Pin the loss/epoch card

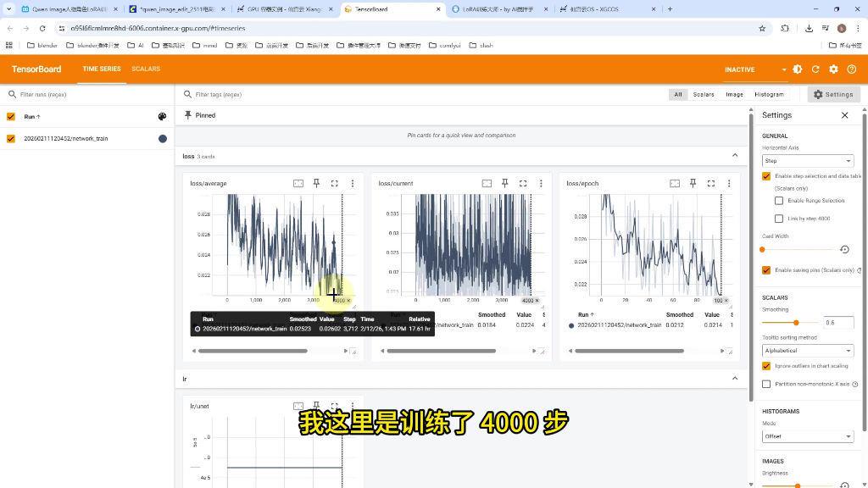tap(693, 183)
